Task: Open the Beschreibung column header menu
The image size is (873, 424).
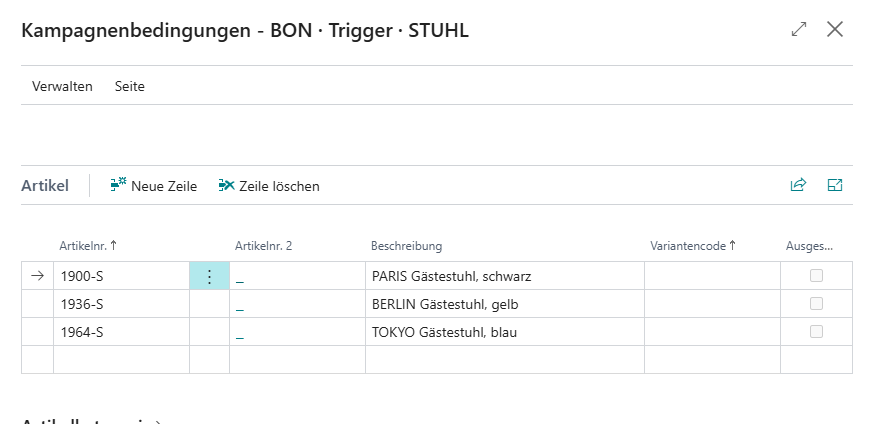Action: pyautogui.click(x=406, y=246)
